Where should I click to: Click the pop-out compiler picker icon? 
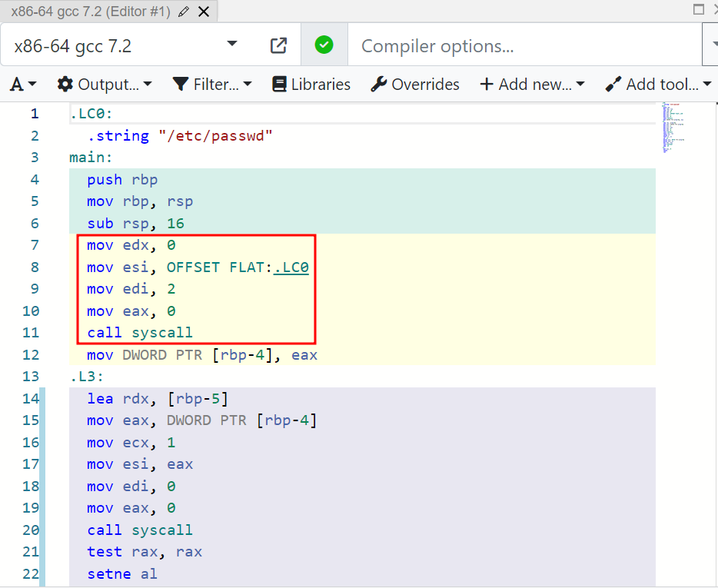pos(279,46)
